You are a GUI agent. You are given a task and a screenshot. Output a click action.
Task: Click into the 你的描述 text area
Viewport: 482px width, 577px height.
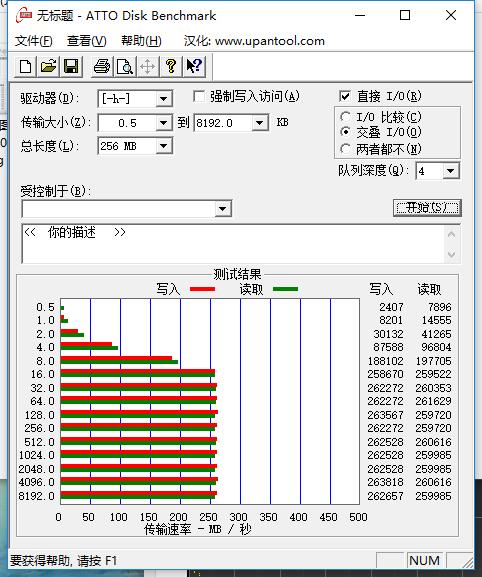[x=234, y=244]
